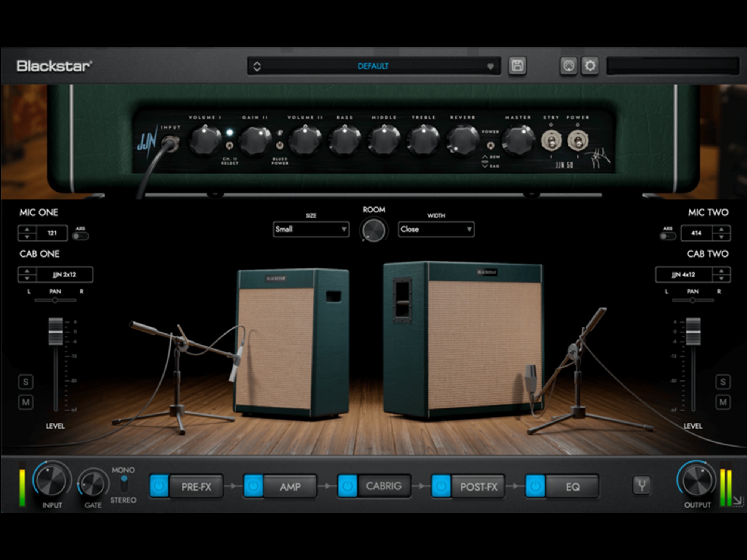The image size is (747, 560).
Task: Click the GATE knob
Action: point(93,484)
